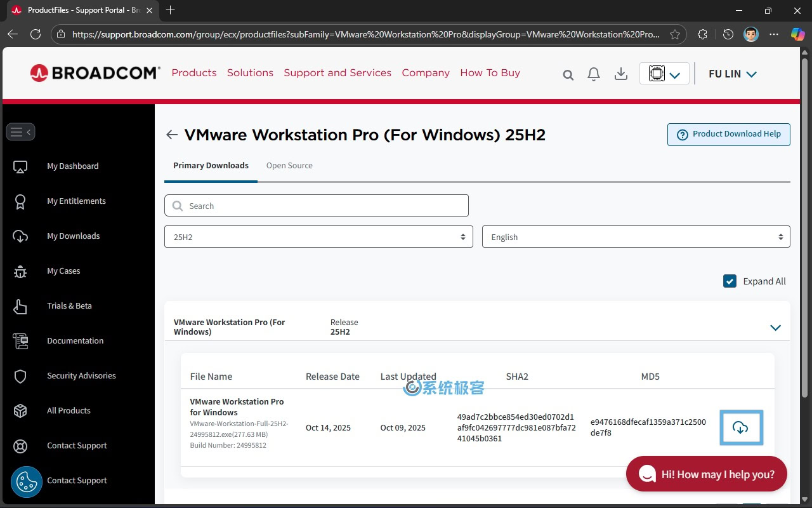Download the VMware-Workstation-Full-25H2 installer

(741, 427)
